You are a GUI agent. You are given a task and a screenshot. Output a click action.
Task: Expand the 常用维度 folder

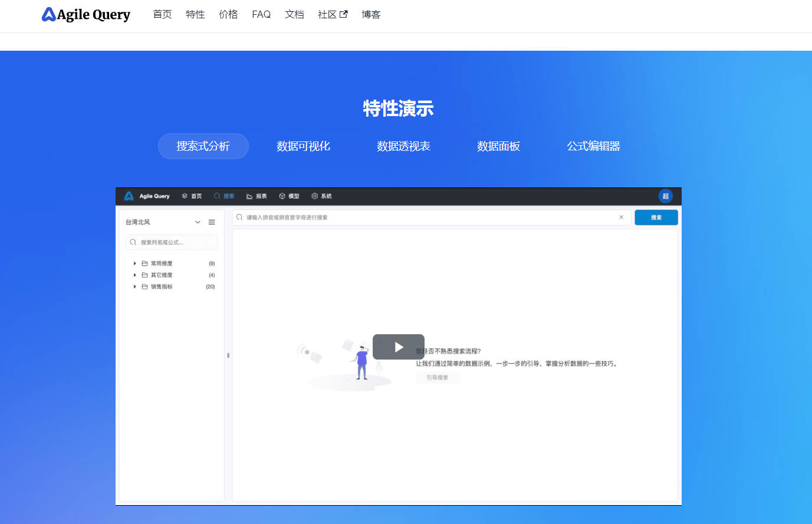click(x=135, y=263)
